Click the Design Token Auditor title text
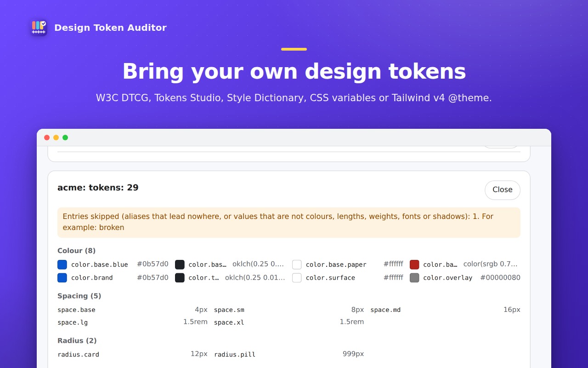The image size is (588, 368). coord(110,28)
